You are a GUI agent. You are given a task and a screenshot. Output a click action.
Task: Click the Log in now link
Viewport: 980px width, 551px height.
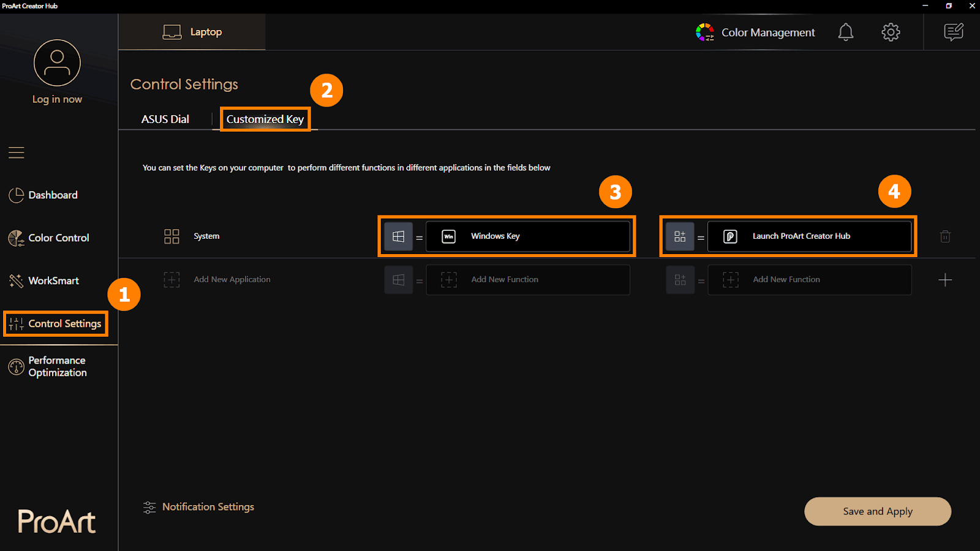click(x=57, y=99)
